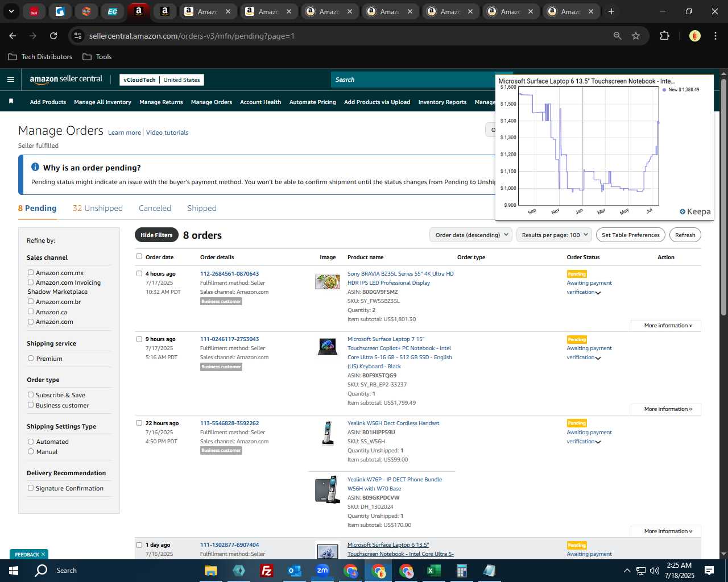Expand 'More information' for Sony BRAVIA order
The width and height of the screenshot is (728, 582).
click(x=665, y=326)
